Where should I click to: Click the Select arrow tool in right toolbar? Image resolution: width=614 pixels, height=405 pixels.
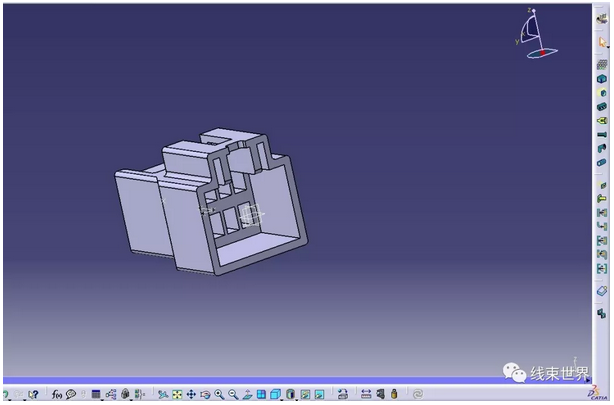click(602, 42)
